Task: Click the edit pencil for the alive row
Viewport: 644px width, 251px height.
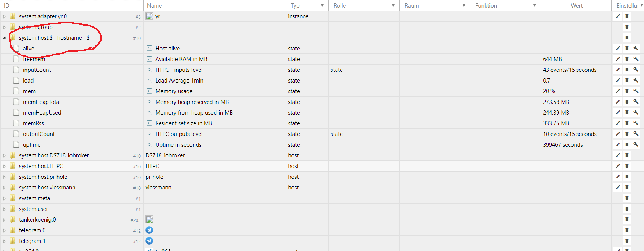Action: pos(618,49)
